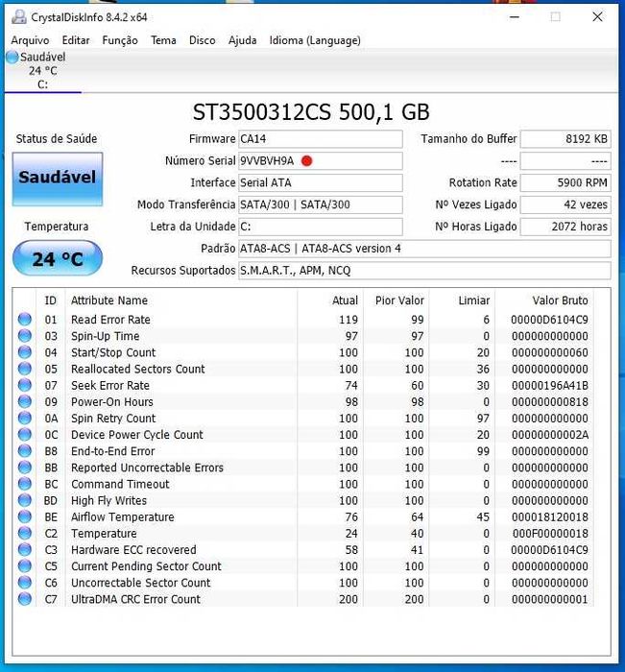Click the Recursos Suportados field

424,271
